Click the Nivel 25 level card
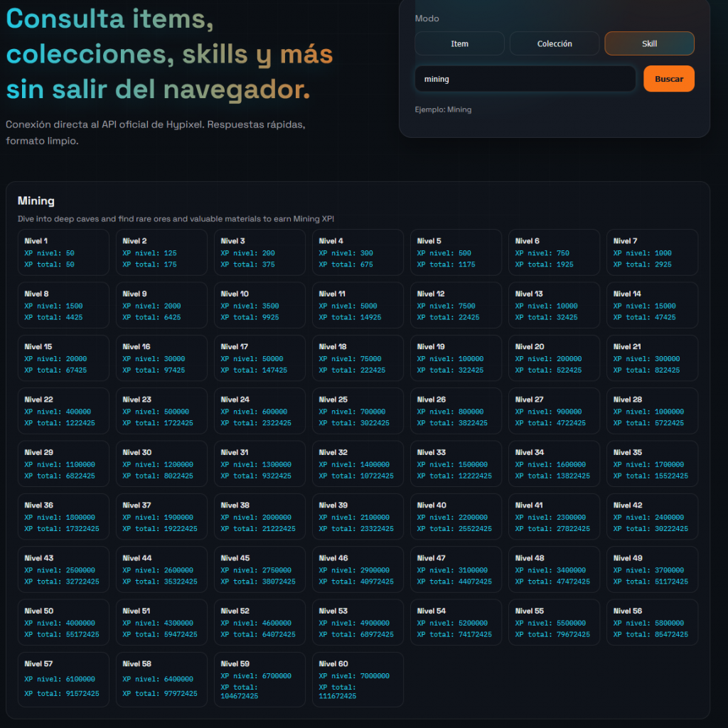This screenshot has height=728, width=728. point(358,411)
